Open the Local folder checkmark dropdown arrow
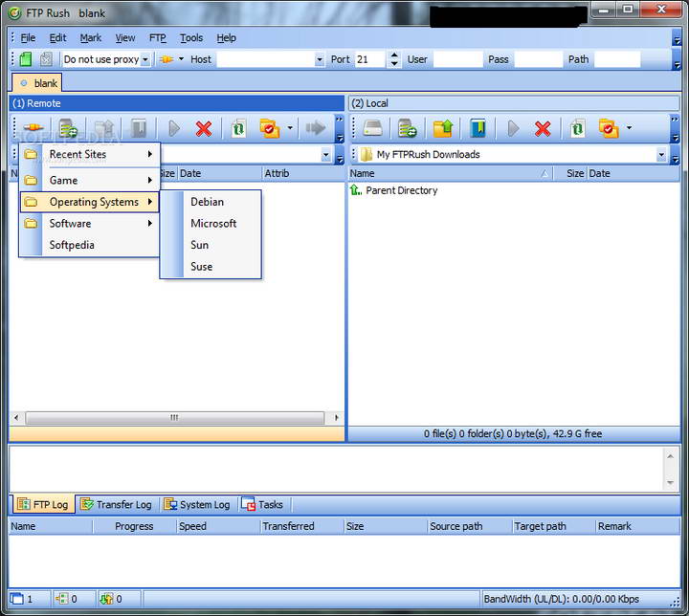This screenshot has height=616, width=689. (x=629, y=128)
